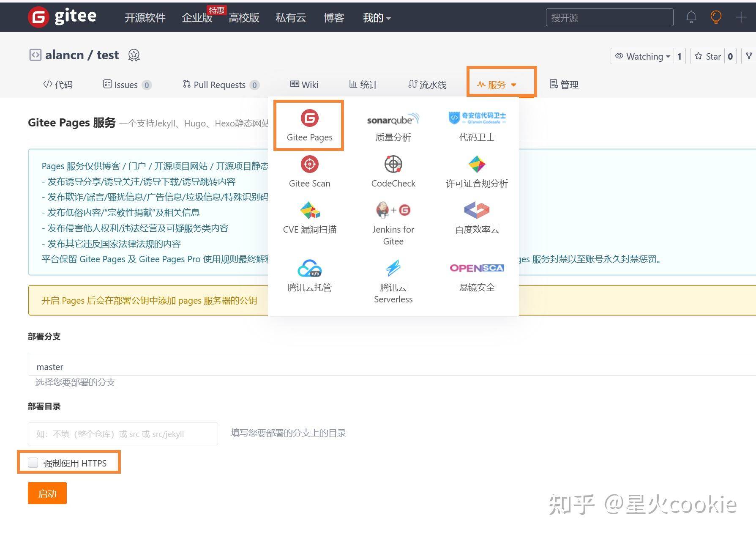This screenshot has height=535, width=756.
Task: Open 开源软件 in top navigation
Action: coord(145,18)
